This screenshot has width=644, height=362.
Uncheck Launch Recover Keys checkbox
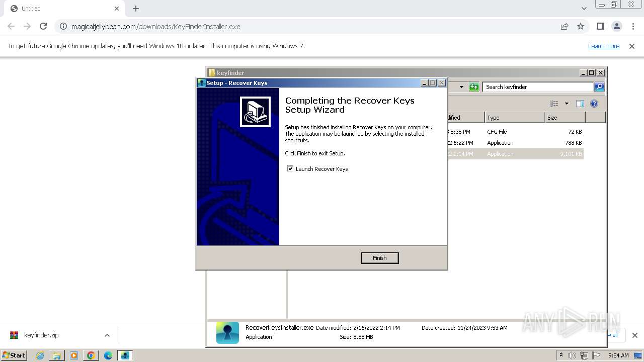pyautogui.click(x=290, y=168)
